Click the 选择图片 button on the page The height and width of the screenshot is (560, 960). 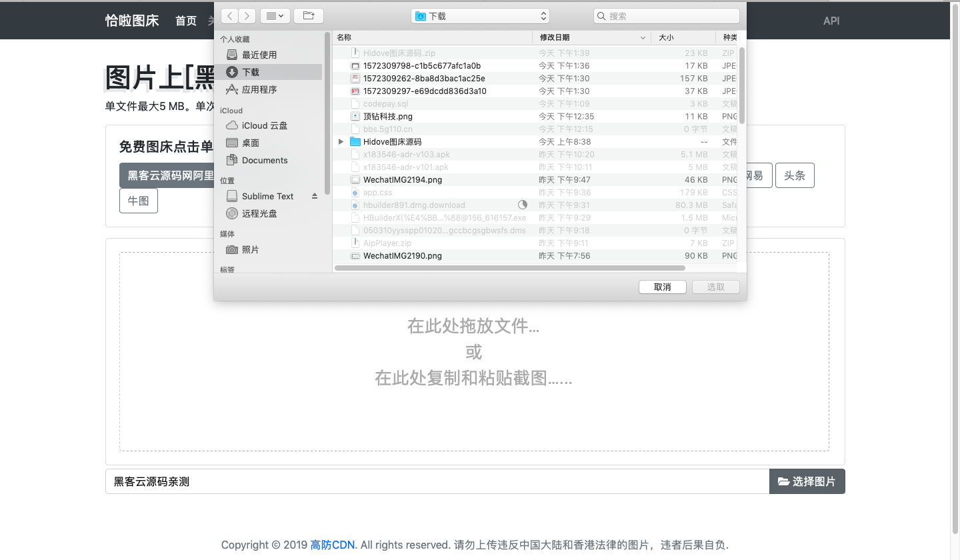(x=807, y=481)
